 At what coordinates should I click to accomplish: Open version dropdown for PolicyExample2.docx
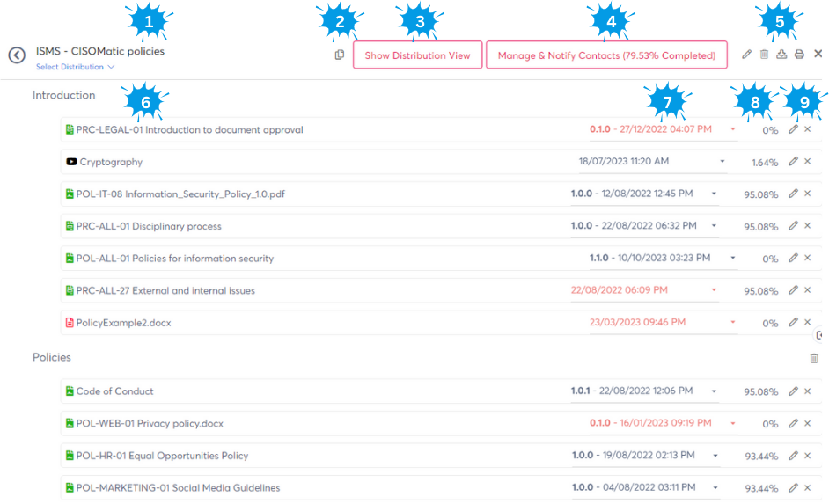coord(733,322)
